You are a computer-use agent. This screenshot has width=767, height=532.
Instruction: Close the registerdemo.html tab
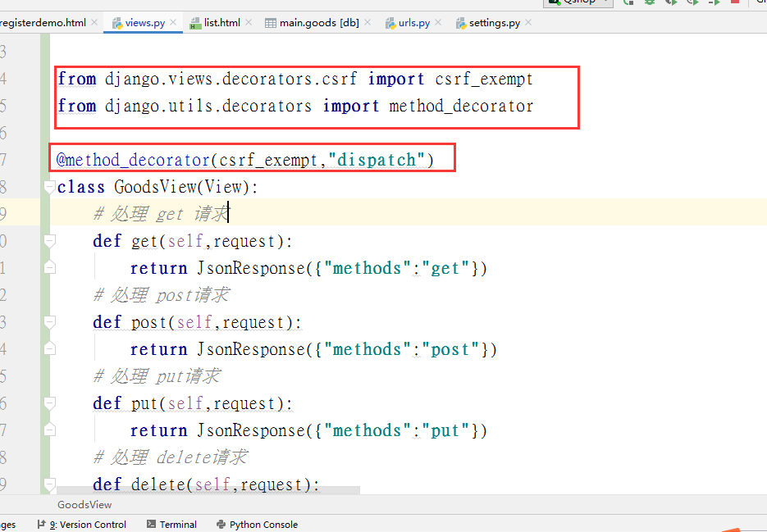tap(94, 22)
